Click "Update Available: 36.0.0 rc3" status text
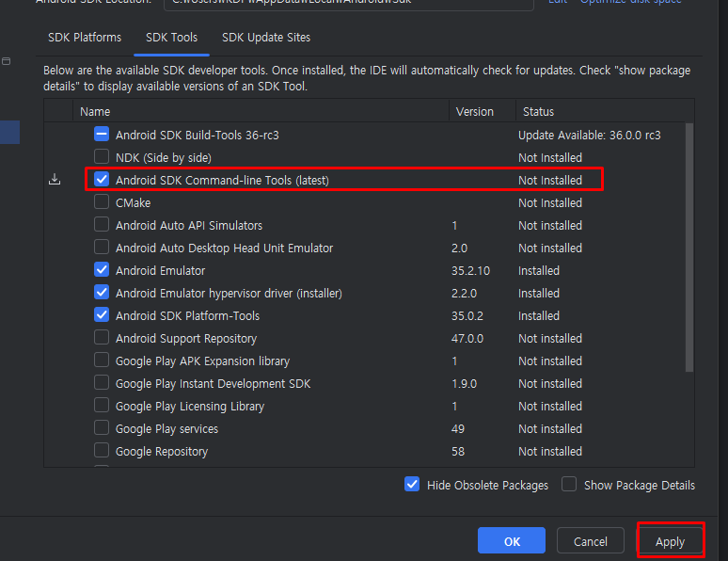Viewport: 728px width, 561px height. [x=589, y=136]
